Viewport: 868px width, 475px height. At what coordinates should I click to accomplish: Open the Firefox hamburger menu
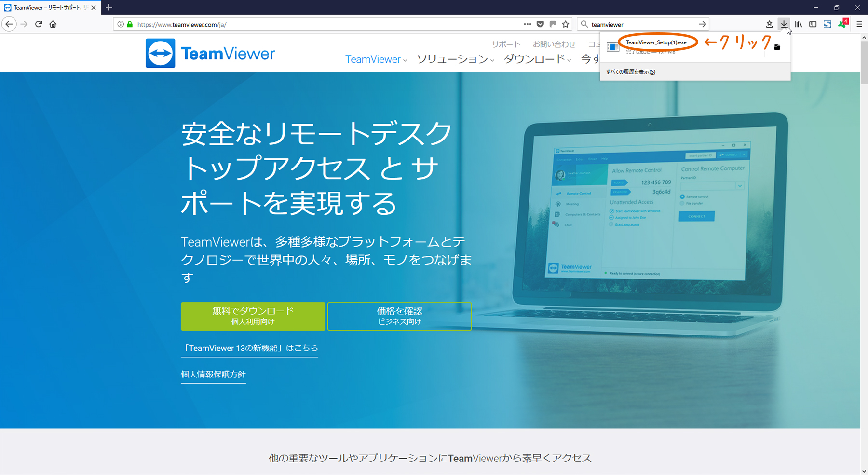point(859,24)
